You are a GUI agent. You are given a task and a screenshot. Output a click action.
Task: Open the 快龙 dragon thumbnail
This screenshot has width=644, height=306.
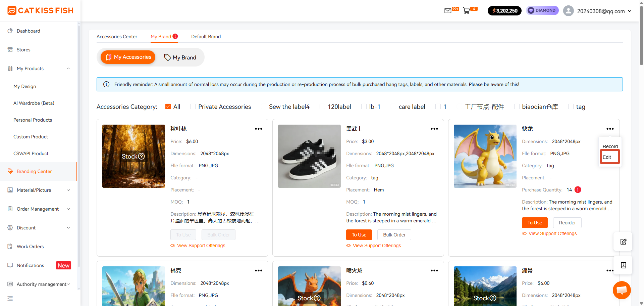[x=485, y=156]
